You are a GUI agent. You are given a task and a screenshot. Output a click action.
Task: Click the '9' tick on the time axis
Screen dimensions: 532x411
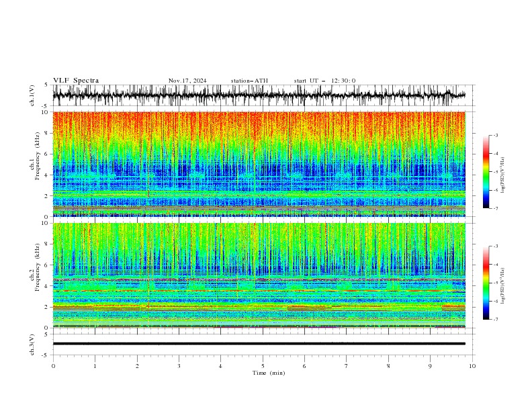[430, 366]
